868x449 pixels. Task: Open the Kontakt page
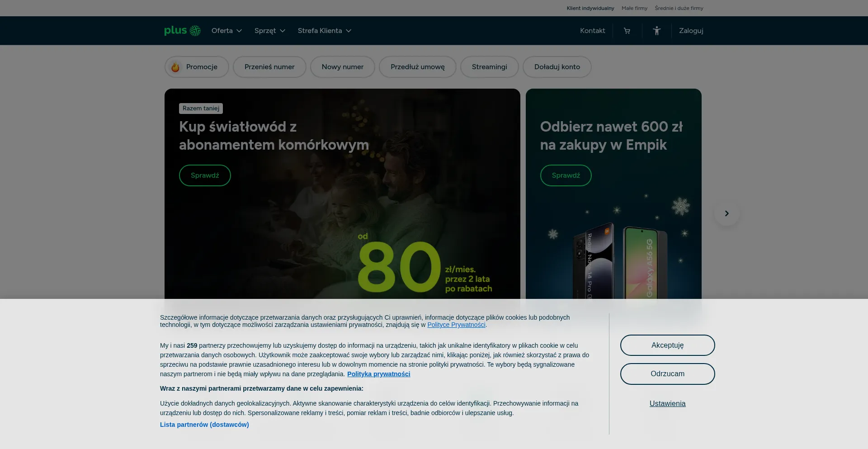pos(592,31)
